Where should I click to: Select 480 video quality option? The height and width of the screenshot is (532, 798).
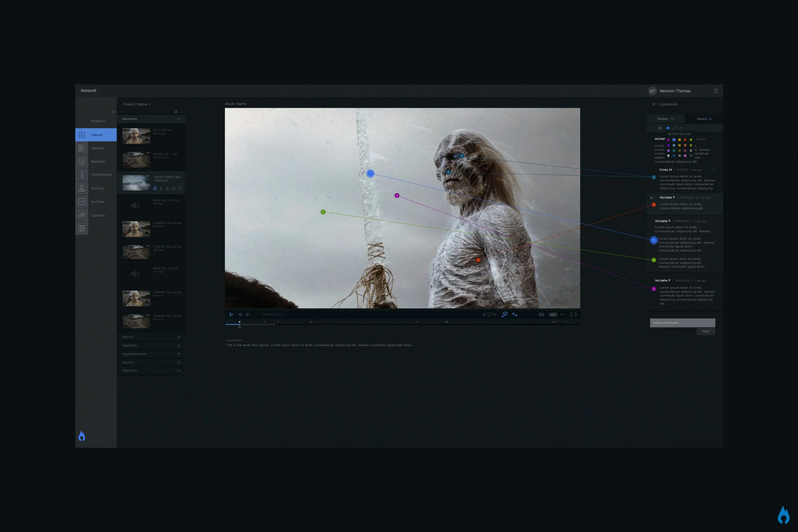[553, 315]
